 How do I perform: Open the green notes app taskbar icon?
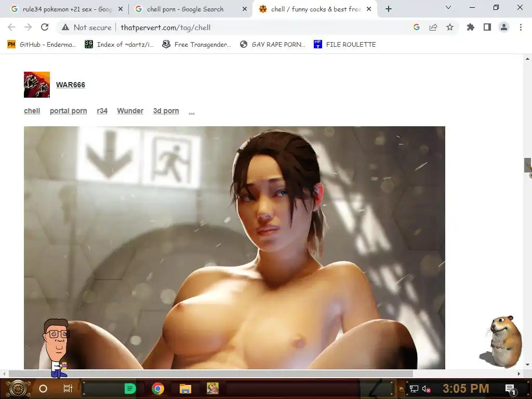(130, 389)
